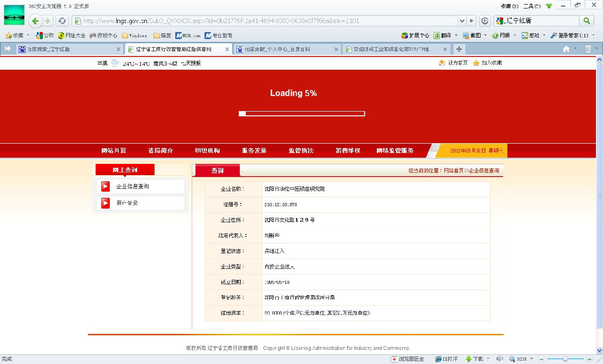Toggle the speaker mute icon in status bar
Image resolution: width=603 pixels, height=364 pixels.
point(499,359)
